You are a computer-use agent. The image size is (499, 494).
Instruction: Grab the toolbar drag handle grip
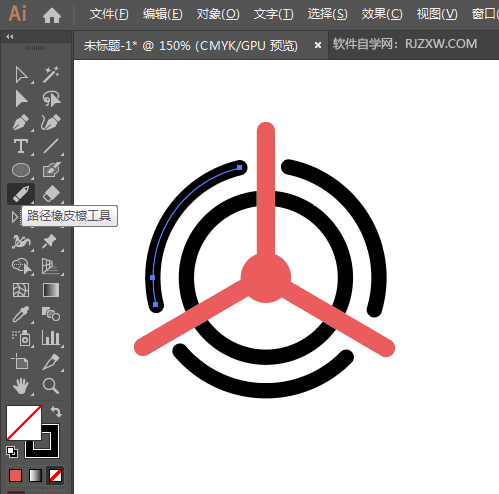[35, 48]
